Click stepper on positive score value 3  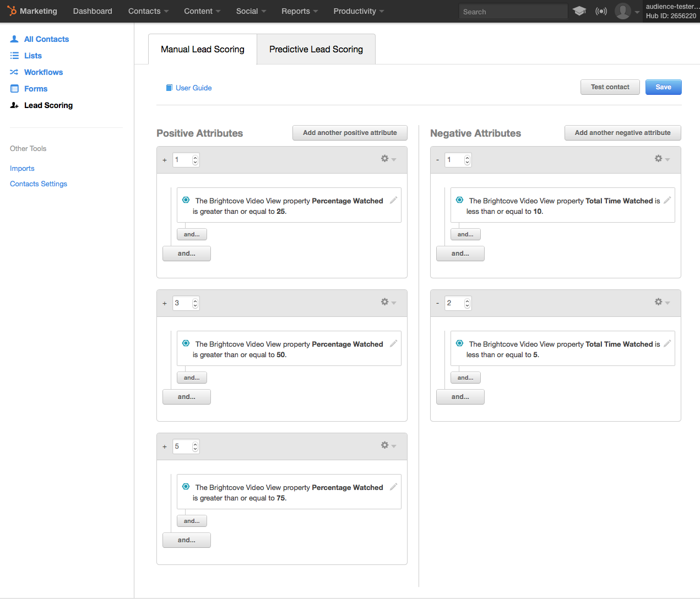tap(195, 303)
